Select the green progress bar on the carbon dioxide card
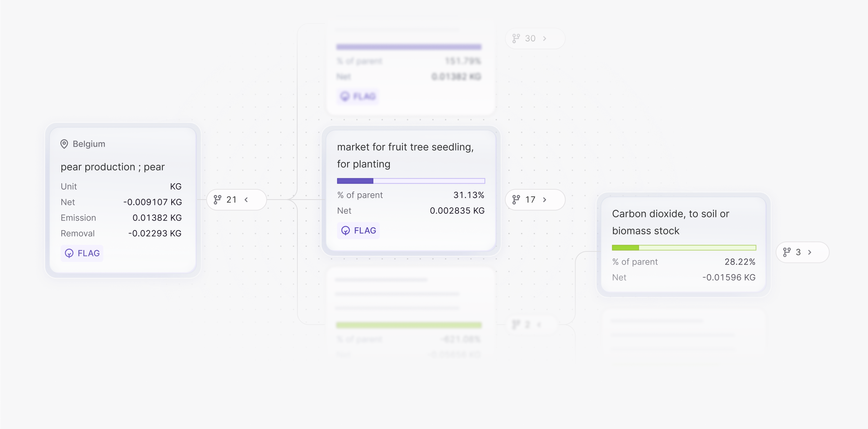The height and width of the screenshot is (429, 868). point(684,248)
